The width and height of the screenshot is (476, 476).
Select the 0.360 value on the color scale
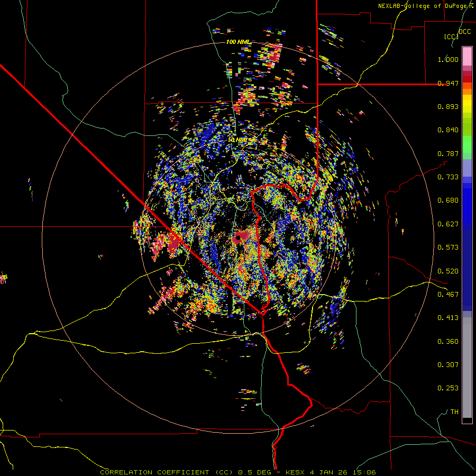coord(448,342)
